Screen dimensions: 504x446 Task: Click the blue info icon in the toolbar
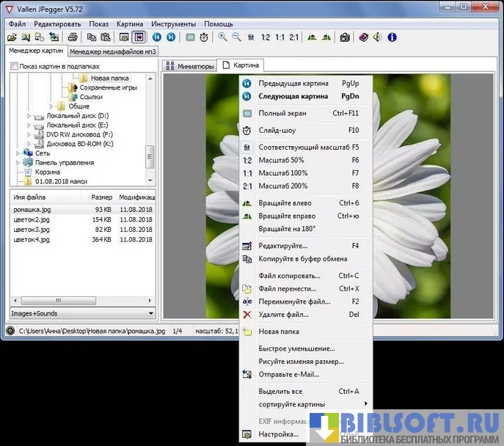point(392,37)
